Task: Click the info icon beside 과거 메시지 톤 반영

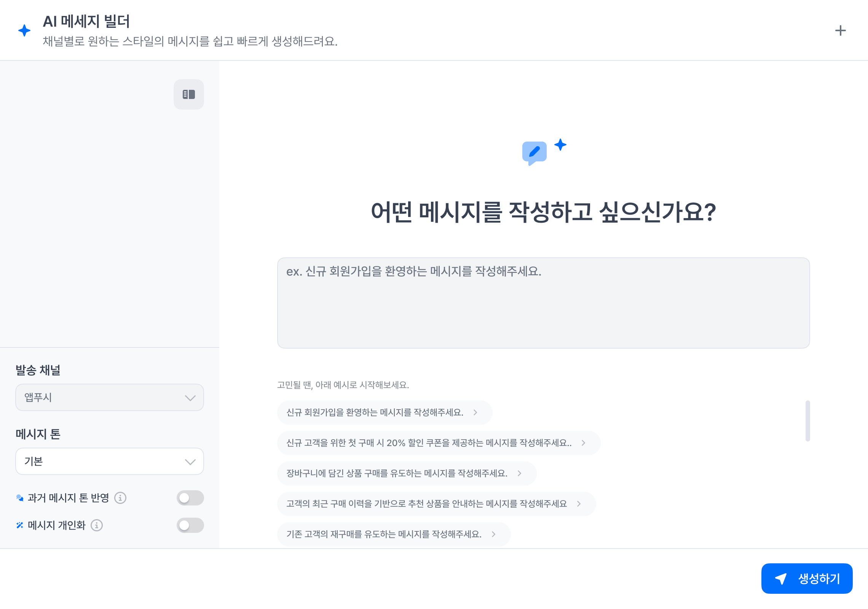Action: click(120, 498)
